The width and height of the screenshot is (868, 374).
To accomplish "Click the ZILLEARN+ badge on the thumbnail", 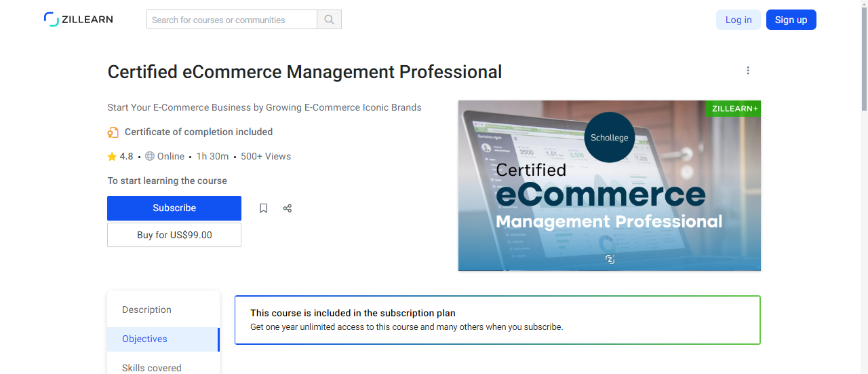I will (x=734, y=109).
